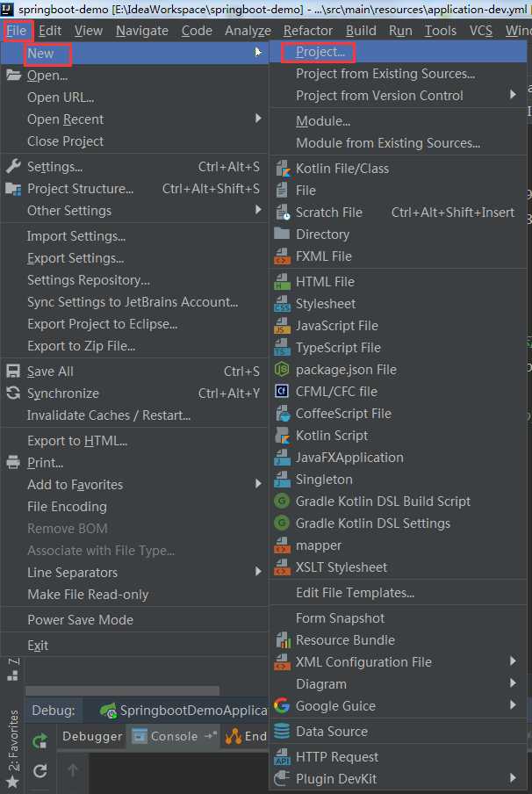Click the Project Structure icon
Image resolution: width=532 pixels, height=794 pixels.
click(13, 188)
